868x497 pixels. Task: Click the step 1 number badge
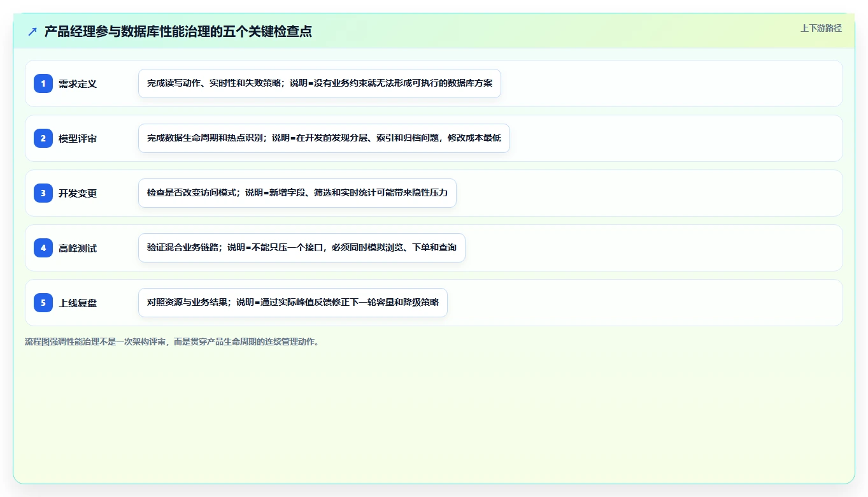(43, 83)
